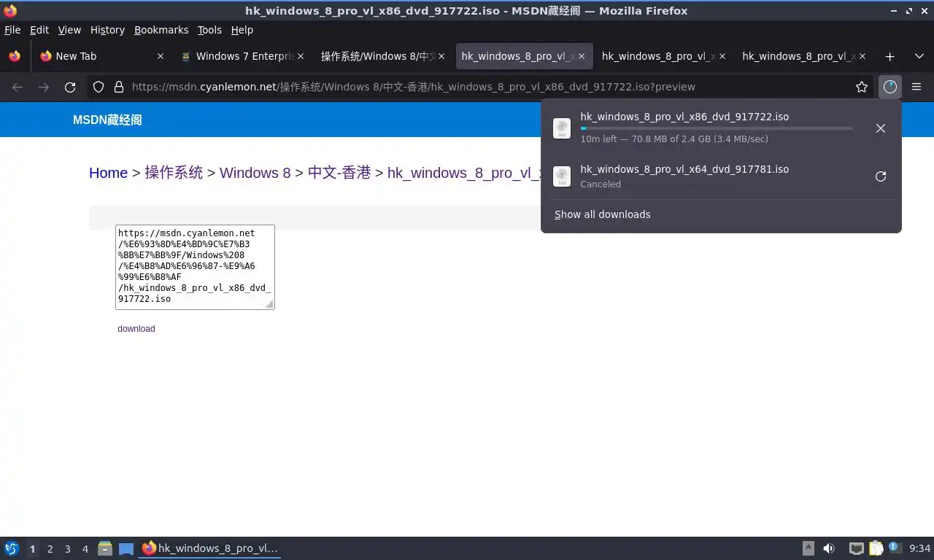The width and height of the screenshot is (934, 560).
Task: Close the Windows 7 Enterprise tab
Action: pos(301,56)
